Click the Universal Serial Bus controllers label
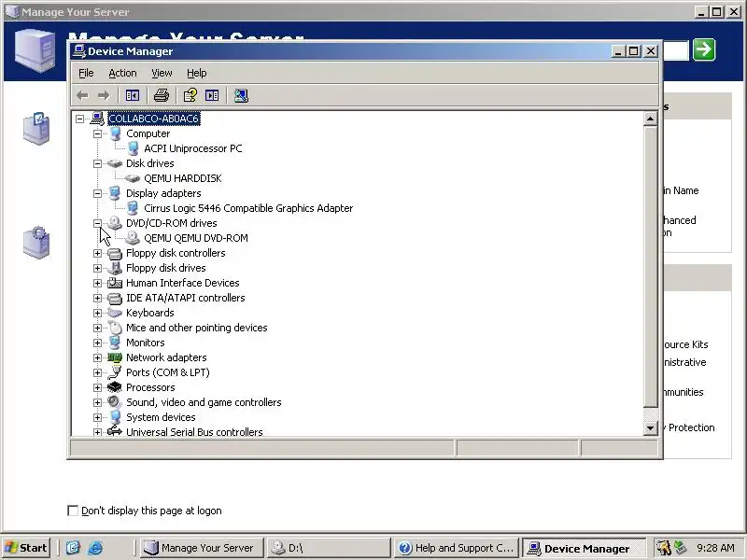Screen dimensions: 747x560 [x=194, y=431]
